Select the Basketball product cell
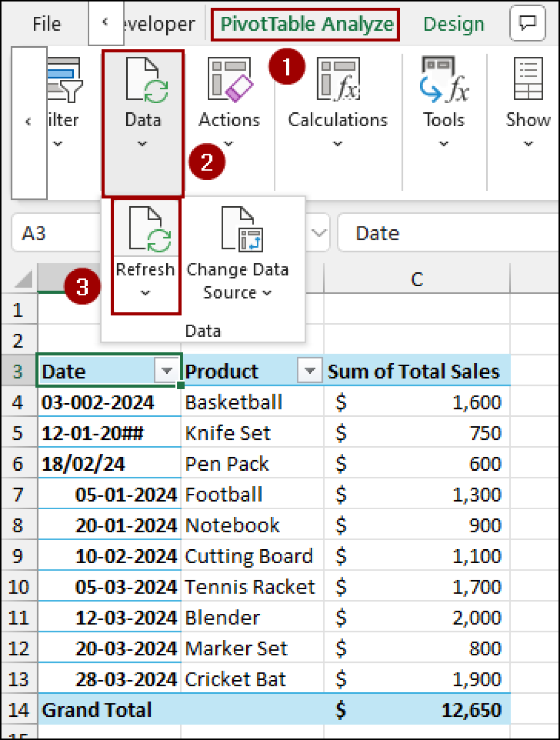 [x=253, y=402]
